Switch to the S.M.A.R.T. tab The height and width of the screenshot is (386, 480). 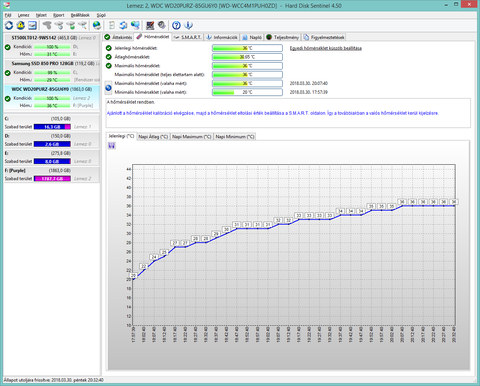point(187,37)
